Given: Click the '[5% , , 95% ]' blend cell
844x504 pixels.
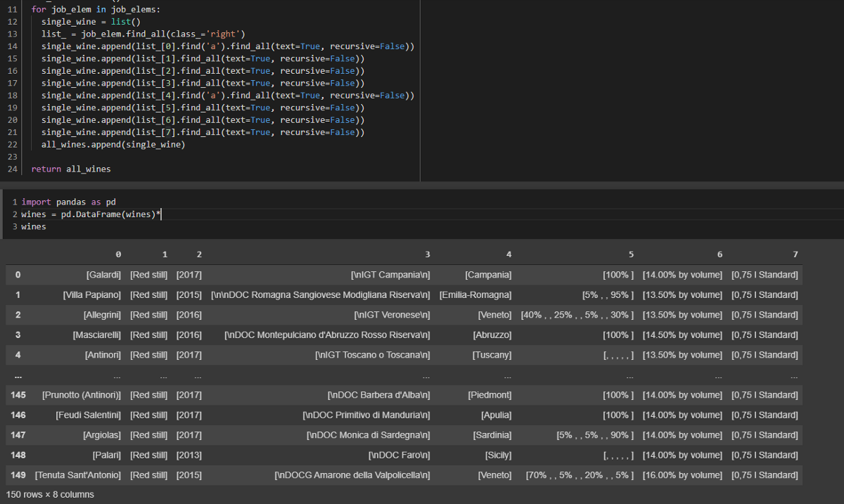Looking at the screenshot, I should tap(608, 295).
